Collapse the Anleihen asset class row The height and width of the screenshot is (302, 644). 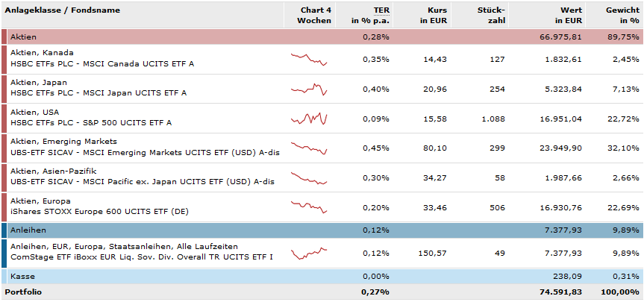[x=26, y=230]
